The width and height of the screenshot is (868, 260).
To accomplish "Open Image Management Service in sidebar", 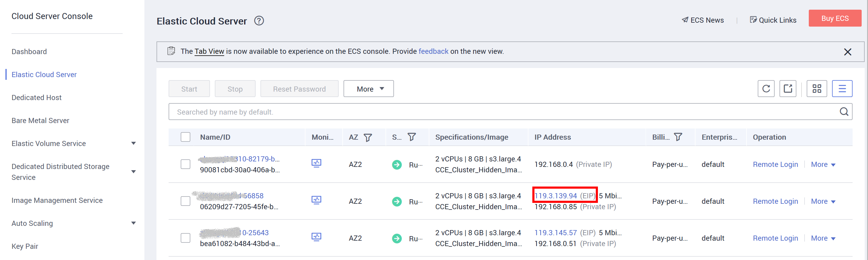I will (x=57, y=200).
